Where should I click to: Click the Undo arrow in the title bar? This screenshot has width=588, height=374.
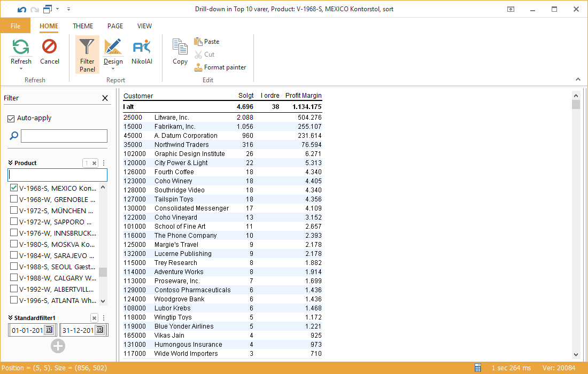click(x=22, y=9)
